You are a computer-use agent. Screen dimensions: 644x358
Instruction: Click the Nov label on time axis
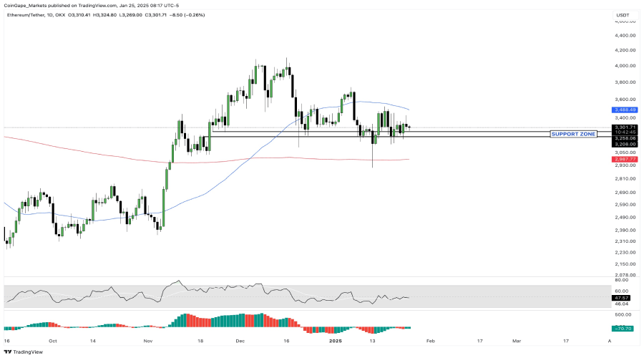(x=148, y=341)
